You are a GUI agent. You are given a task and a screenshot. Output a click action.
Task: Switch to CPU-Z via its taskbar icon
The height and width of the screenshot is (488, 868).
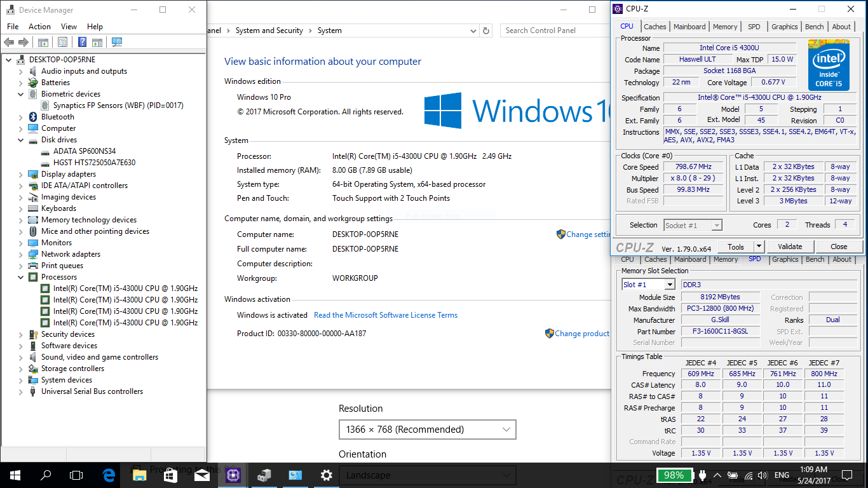click(x=233, y=475)
